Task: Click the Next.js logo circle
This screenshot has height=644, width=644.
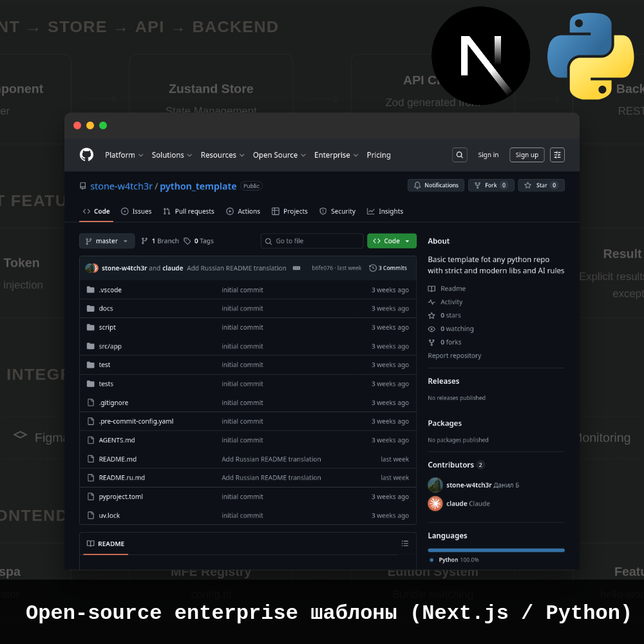Action: coord(480,56)
